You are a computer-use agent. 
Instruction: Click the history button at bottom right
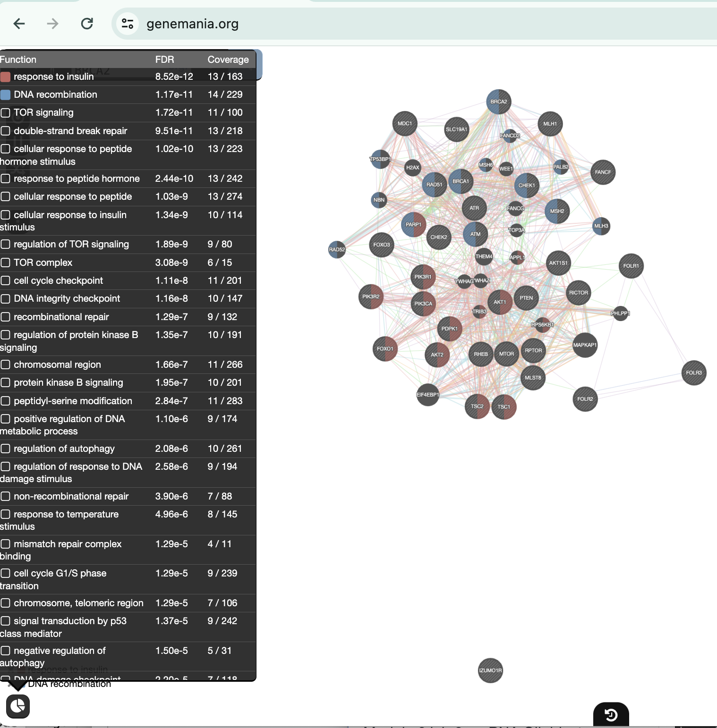tap(611, 715)
